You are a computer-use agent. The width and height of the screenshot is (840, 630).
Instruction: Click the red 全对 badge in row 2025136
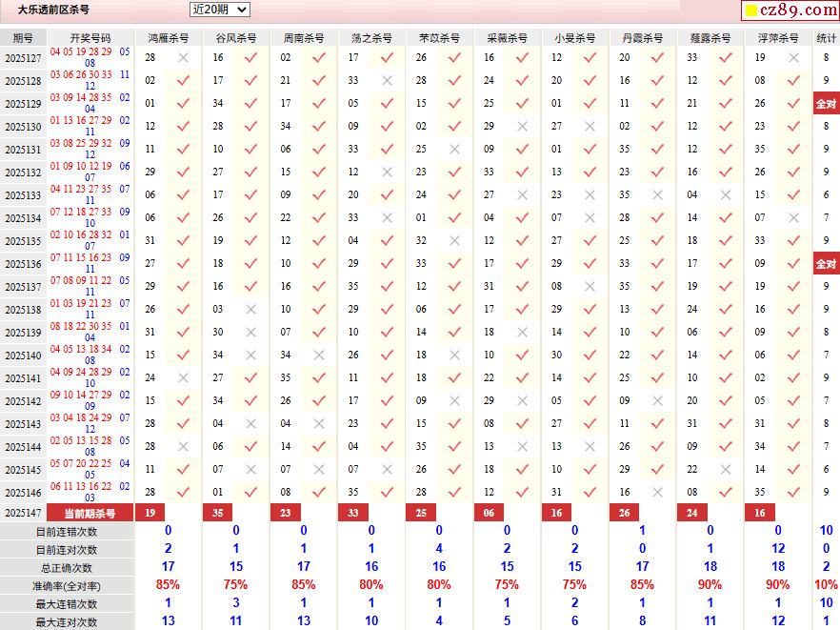(x=825, y=264)
